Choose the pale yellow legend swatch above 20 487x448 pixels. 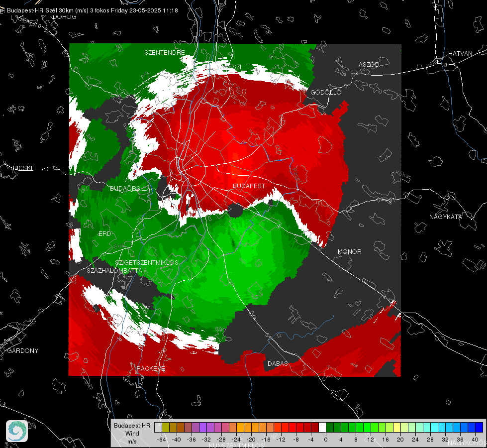click(397, 427)
